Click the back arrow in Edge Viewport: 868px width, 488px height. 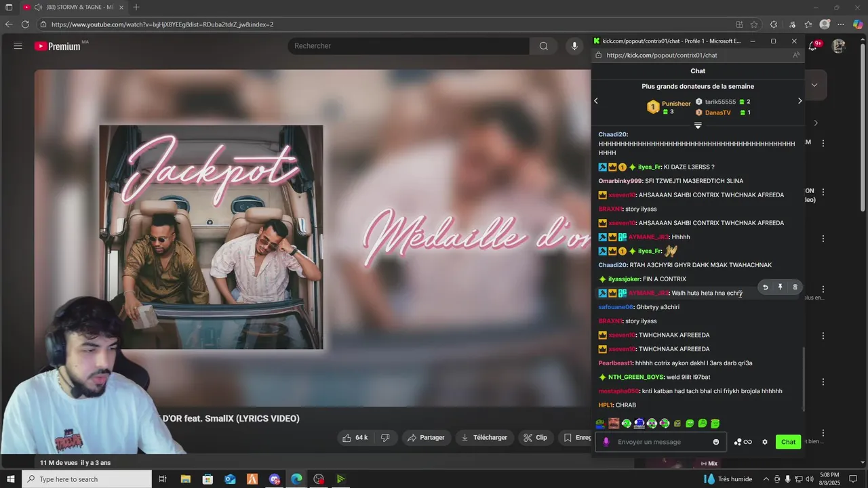(9, 24)
